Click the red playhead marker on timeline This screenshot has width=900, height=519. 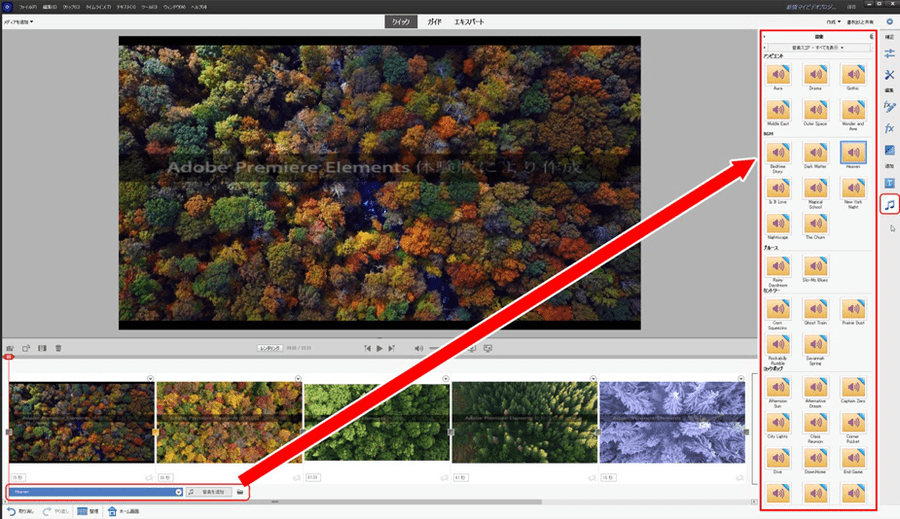pos(9,357)
